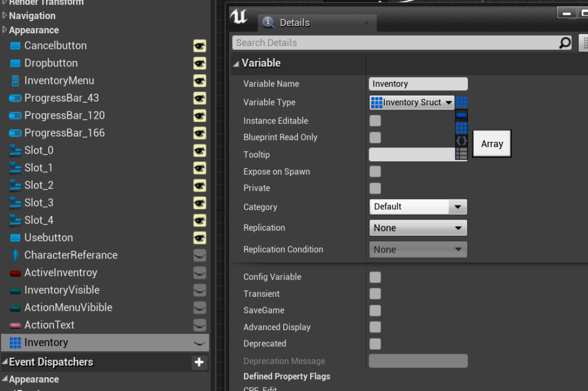Minimize the Details window
Image resolution: width=588 pixels, height=391 pixels.
pos(567,13)
